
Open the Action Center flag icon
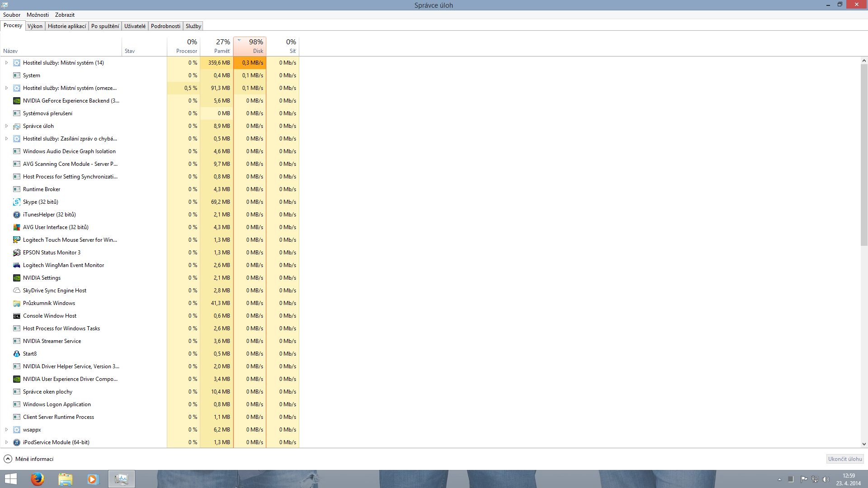804,479
